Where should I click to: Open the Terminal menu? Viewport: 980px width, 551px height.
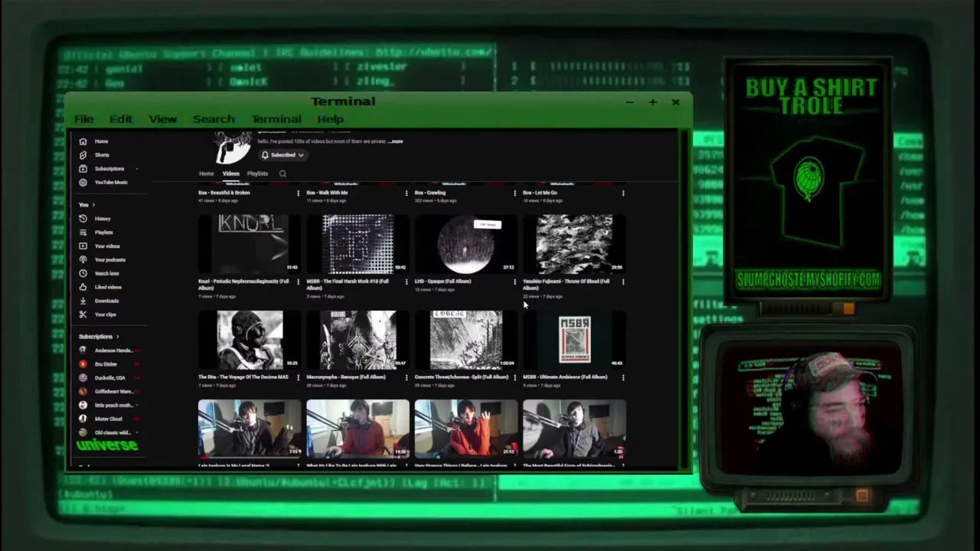276,119
